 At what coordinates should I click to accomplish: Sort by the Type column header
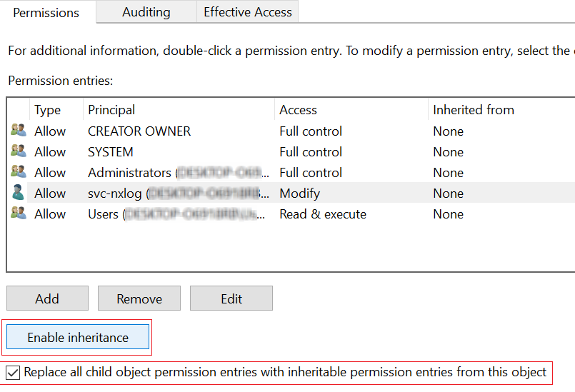[48, 110]
